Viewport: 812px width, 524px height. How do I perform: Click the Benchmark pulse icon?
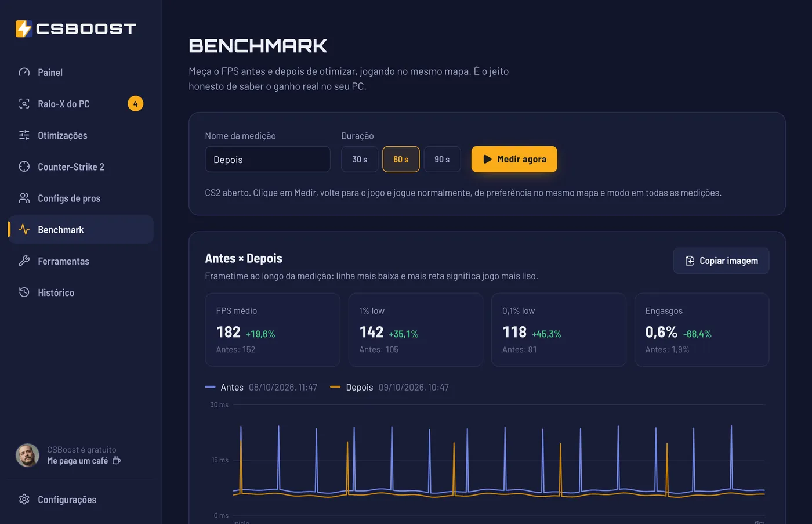pos(24,229)
